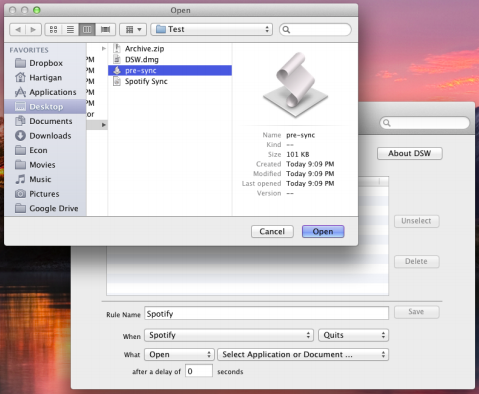
Task: Click About DSW button
Action: click(410, 153)
